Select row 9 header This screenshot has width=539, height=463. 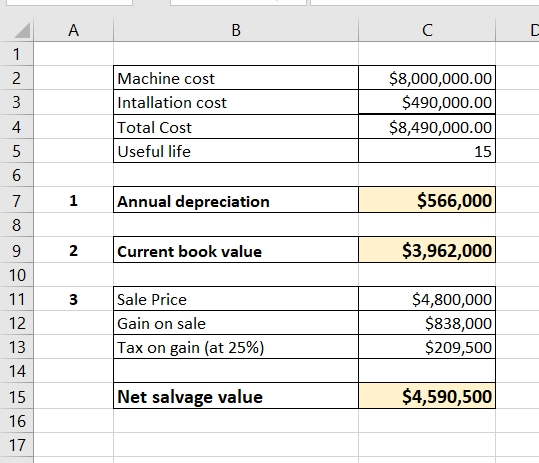(16, 250)
